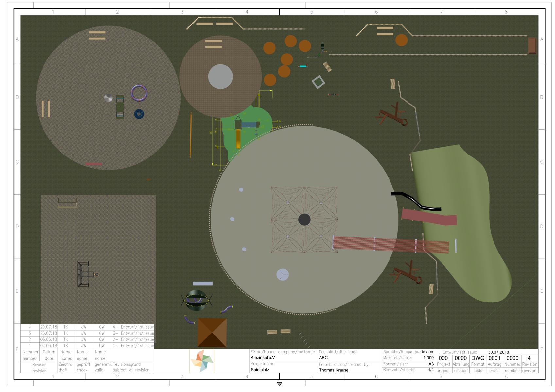Select the white diamond-shaped frame
Screen dimensions: 555x392
318,82
